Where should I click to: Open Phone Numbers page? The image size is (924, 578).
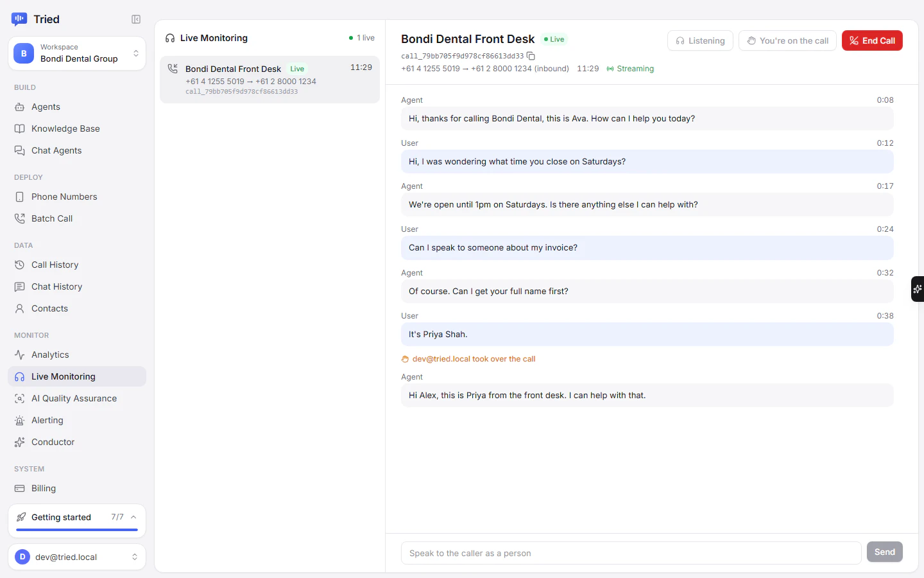click(77, 197)
